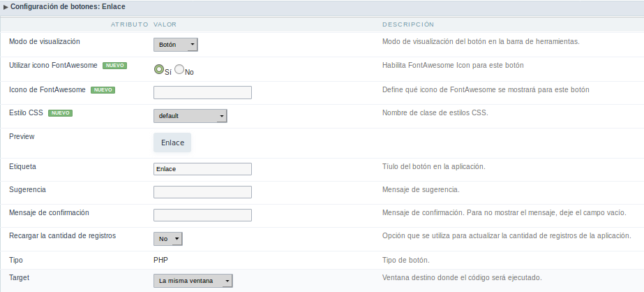Click the Modo de visualización label
The width and height of the screenshot is (644, 292).
pos(45,41)
